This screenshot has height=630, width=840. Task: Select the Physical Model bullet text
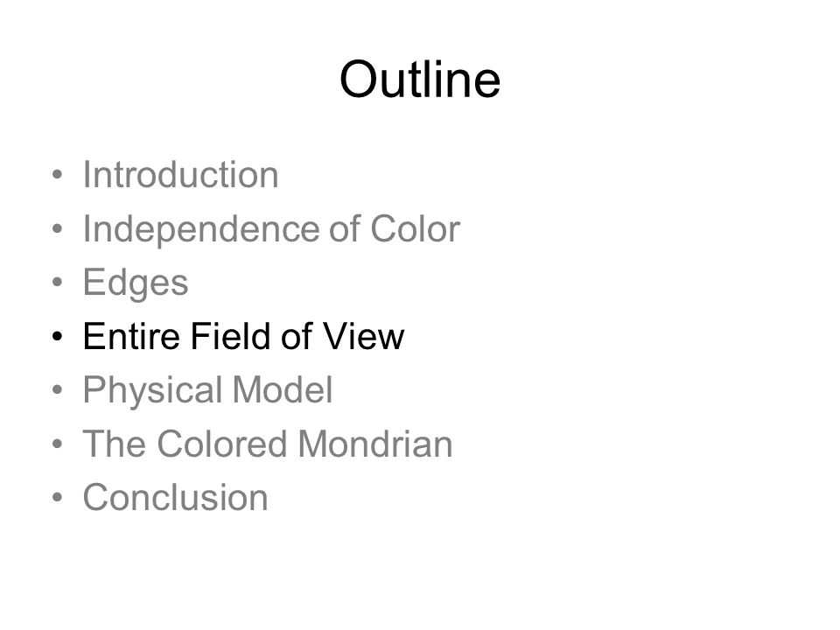pyautogui.click(x=208, y=390)
